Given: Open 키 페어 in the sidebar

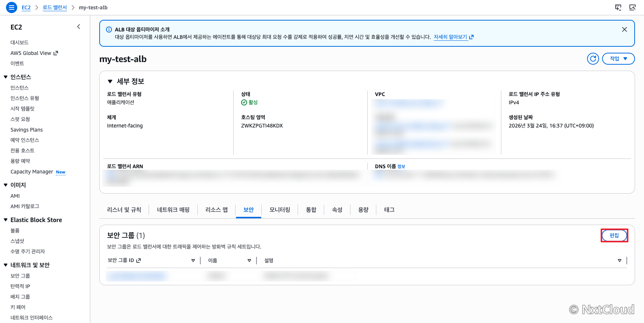Looking at the screenshot, I should pos(18,307).
